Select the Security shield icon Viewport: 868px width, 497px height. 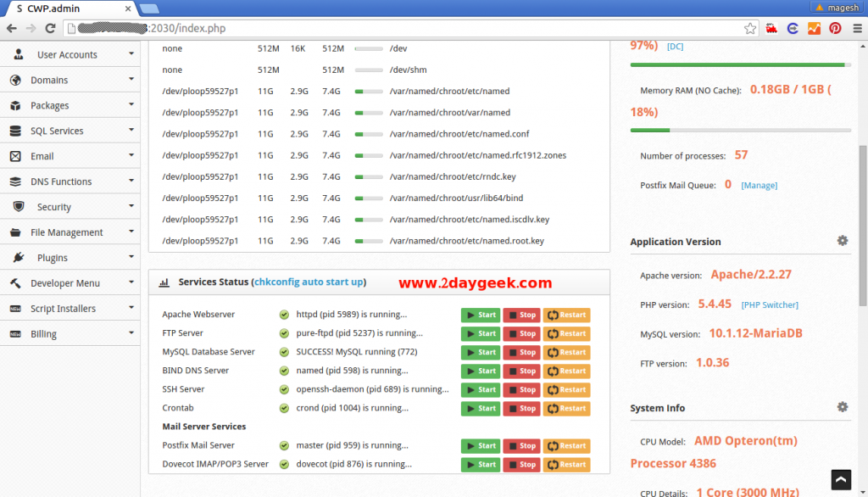(18, 206)
